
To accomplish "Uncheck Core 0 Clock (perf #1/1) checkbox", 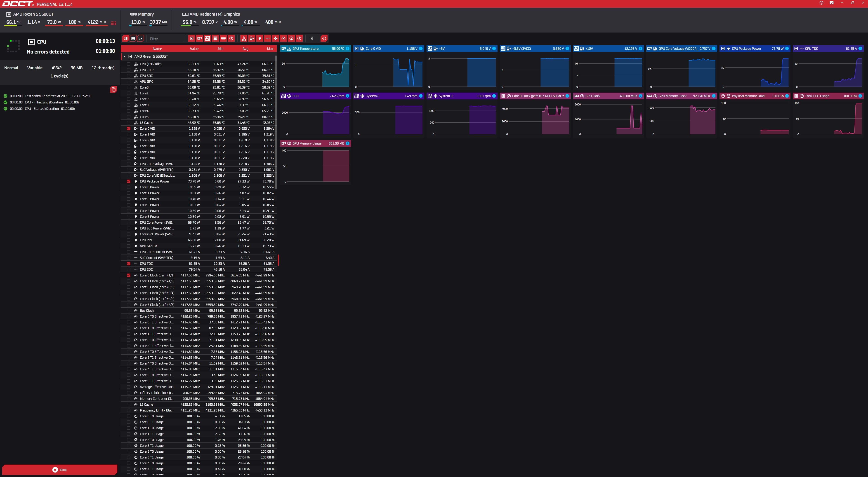I will 129,275.
